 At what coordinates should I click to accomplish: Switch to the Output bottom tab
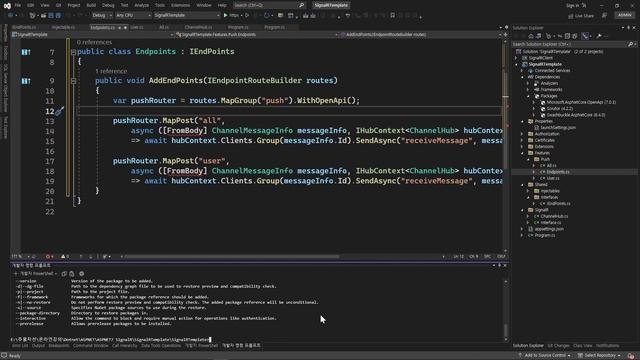point(38,346)
